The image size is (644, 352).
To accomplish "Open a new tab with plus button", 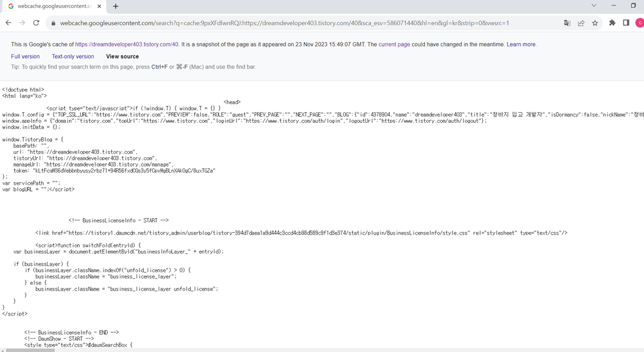I will click(x=116, y=6).
